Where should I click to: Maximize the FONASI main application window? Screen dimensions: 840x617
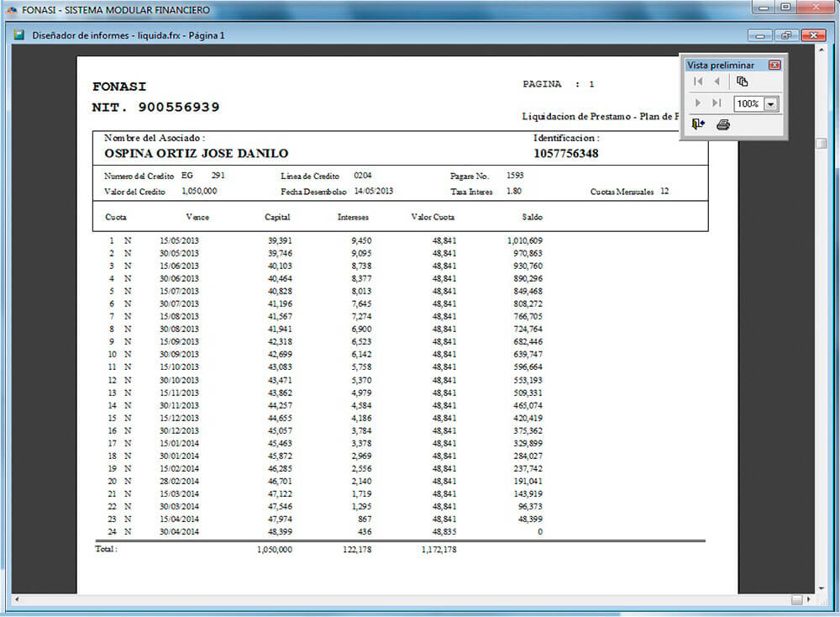[786, 8]
